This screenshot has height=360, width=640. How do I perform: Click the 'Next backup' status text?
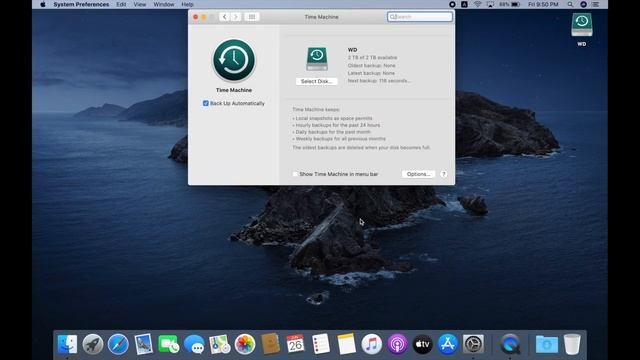click(x=379, y=81)
